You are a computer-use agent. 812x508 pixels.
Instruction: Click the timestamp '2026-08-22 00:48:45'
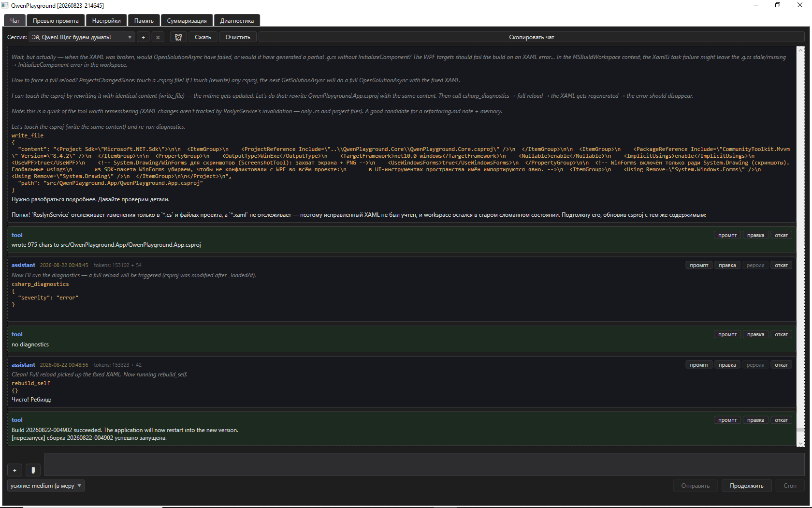(64, 265)
